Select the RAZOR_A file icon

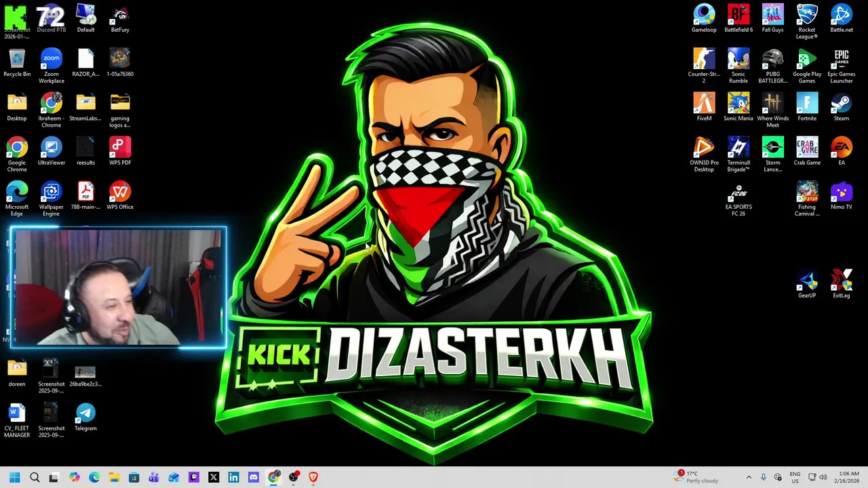(85, 63)
